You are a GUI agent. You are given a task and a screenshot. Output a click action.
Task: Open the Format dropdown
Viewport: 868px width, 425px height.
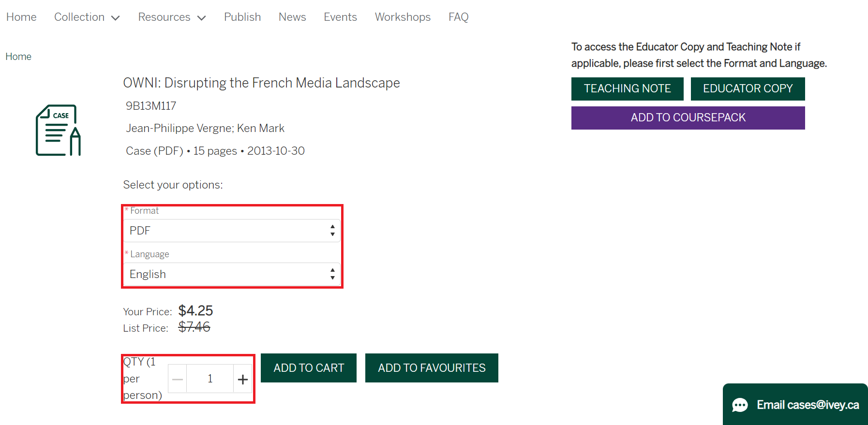pos(232,231)
